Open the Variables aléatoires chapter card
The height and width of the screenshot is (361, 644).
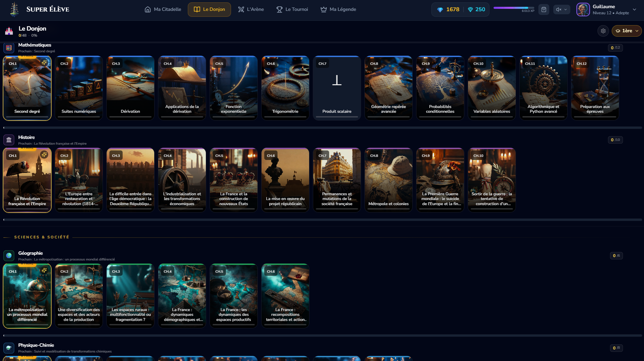(492, 88)
